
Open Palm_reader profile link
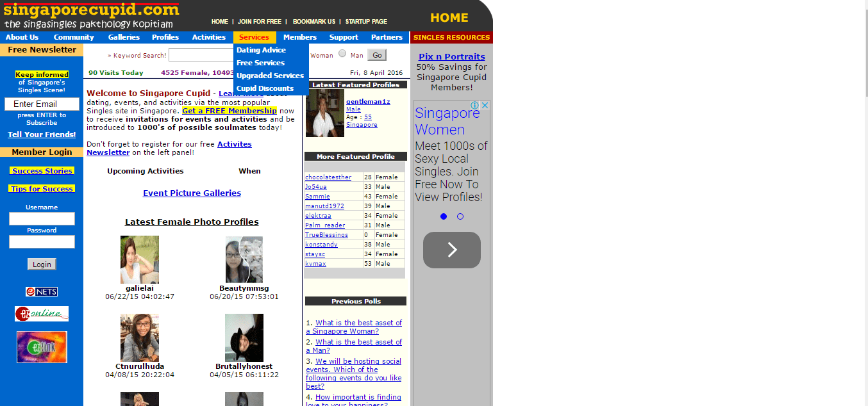pyautogui.click(x=325, y=225)
